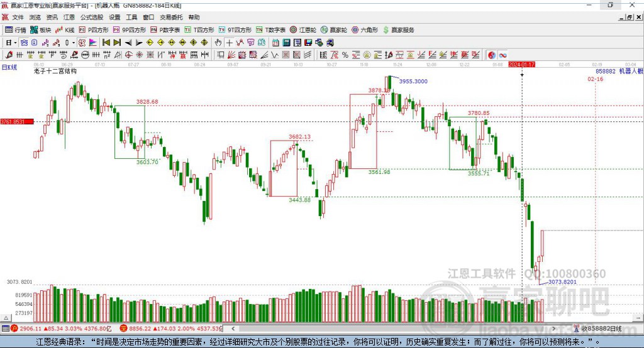This screenshot has height=348, width=644.
Task: Select the percent % drawing tool
Action: (345, 55)
